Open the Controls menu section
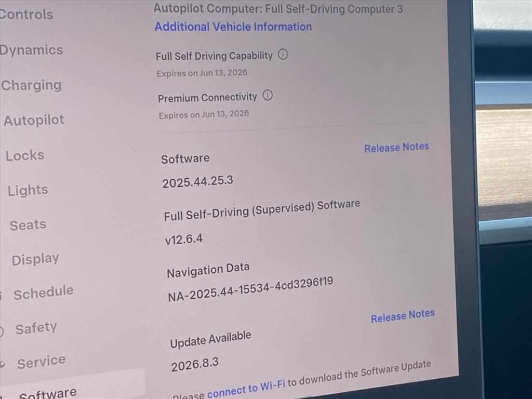The width and height of the screenshot is (532, 399). click(26, 15)
